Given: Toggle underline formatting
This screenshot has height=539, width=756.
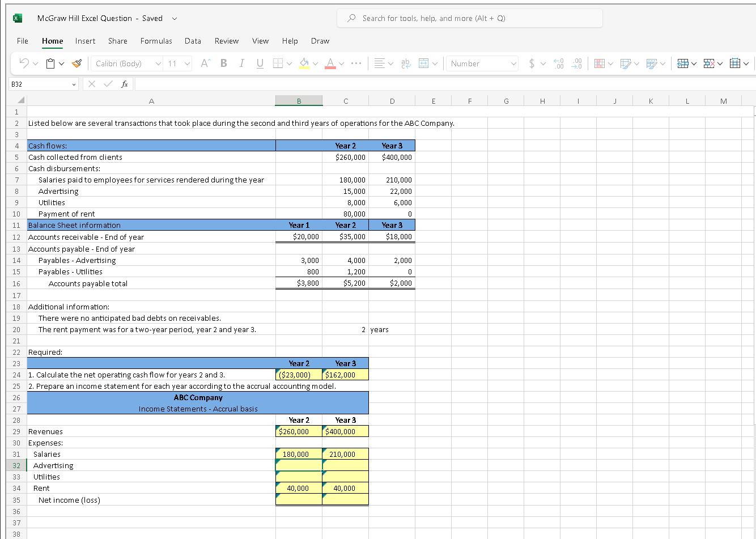Looking at the screenshot, I should [x=260, y=63].
